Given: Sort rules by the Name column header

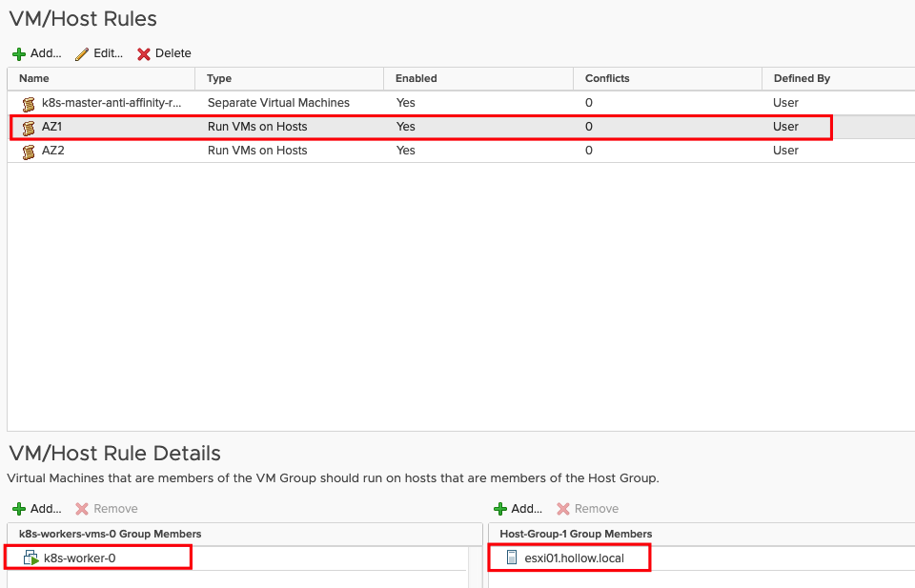Looking at the screenshot, I should [x=34, y=78].
